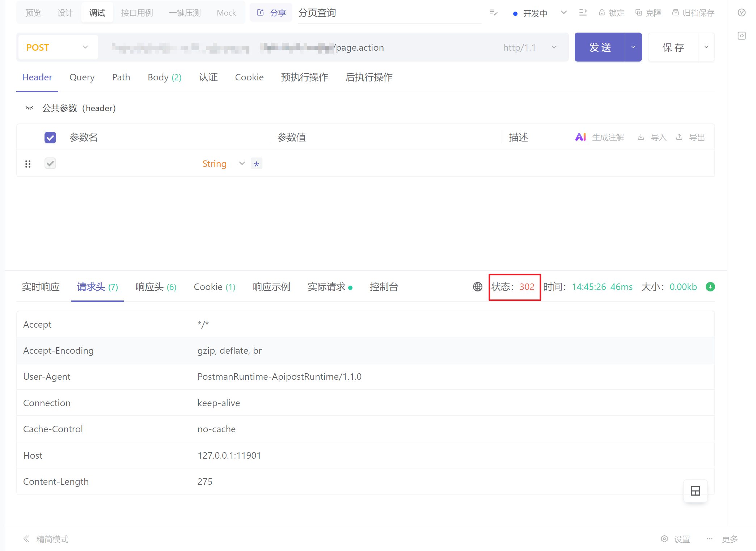Click the 归档保存 archive icon button
The height and width of the screenshot is (551, 756).
[693, 13]
